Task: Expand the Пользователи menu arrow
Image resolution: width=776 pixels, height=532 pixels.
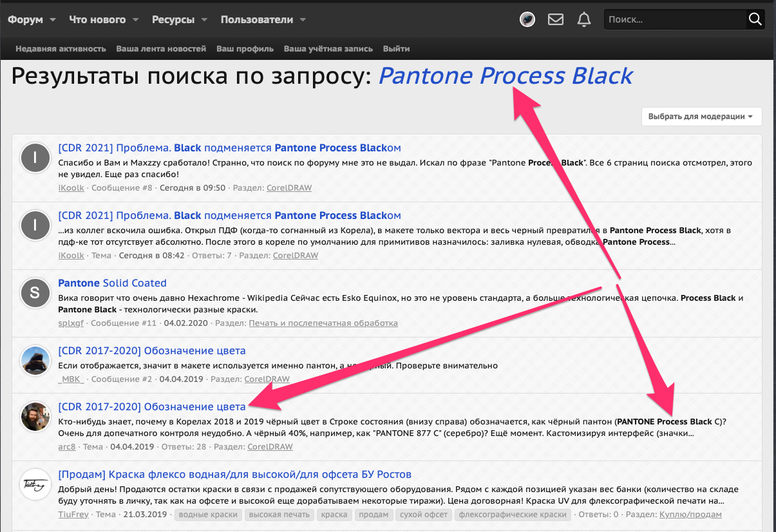Action: [303, 20]
